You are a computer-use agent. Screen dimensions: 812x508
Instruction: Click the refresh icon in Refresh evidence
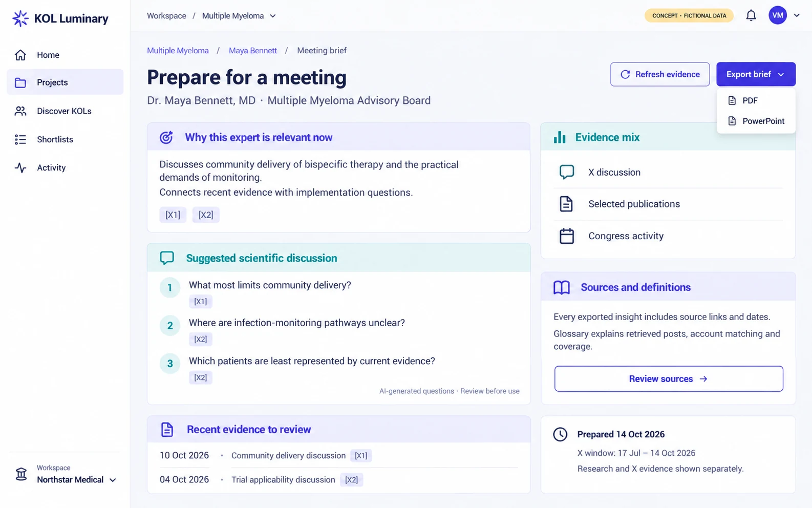tap(625, 74)
